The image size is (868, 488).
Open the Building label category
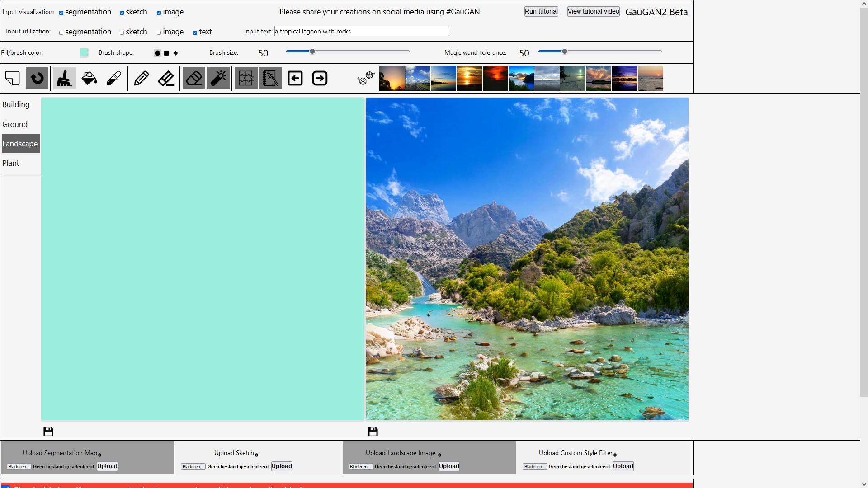[x=16, y=104]
